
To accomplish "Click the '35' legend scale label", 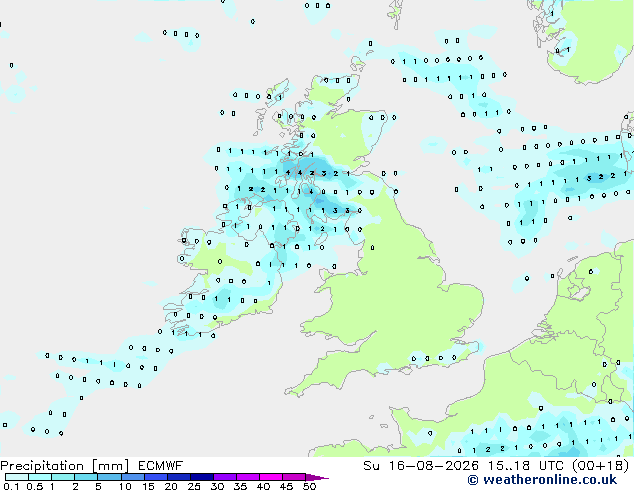I will pos(240,486).
